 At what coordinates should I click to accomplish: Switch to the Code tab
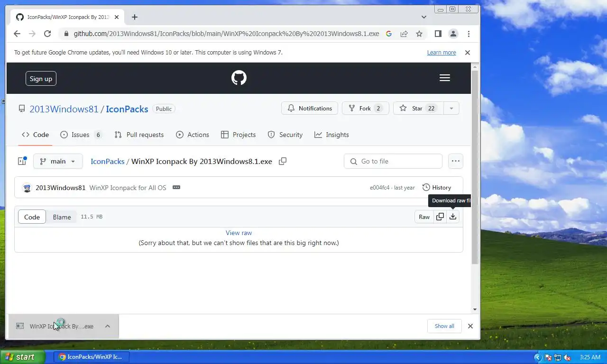coord(36,135)
